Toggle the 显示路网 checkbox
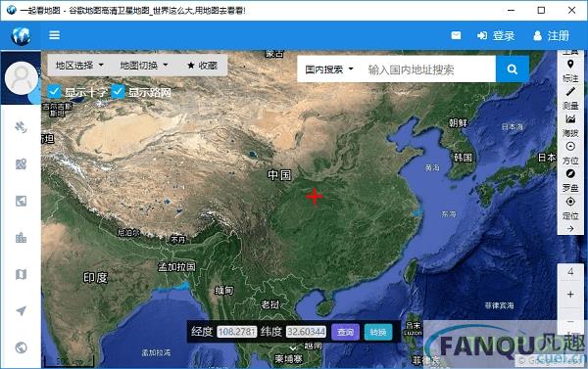This screenshot has width=588, height=369. tap(119, 92)
